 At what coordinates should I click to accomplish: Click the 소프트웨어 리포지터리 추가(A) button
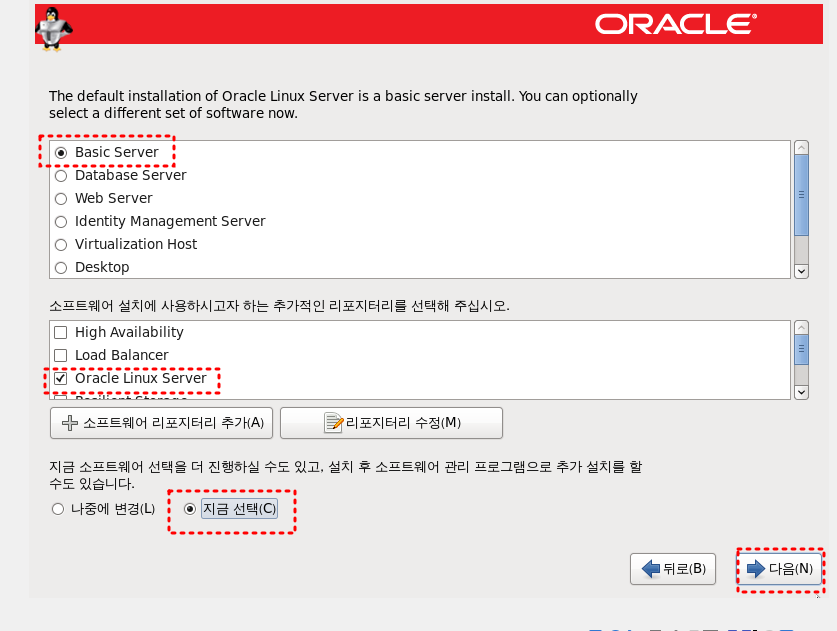[x=161, y=423]
